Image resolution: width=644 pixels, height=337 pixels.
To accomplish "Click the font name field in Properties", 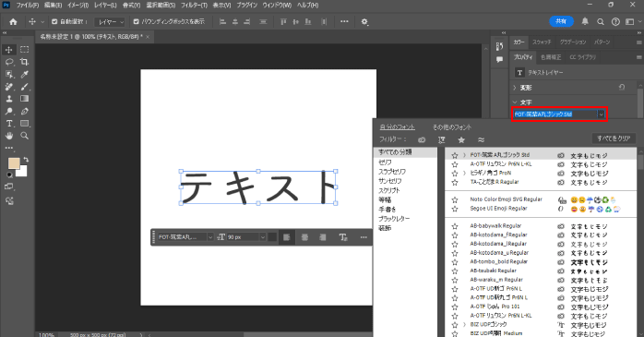I will pyautogui.click(x=555, y=114).
